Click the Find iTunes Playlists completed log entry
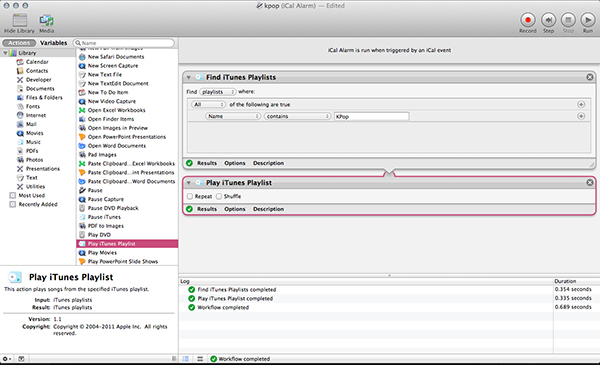 coord(236,290)
